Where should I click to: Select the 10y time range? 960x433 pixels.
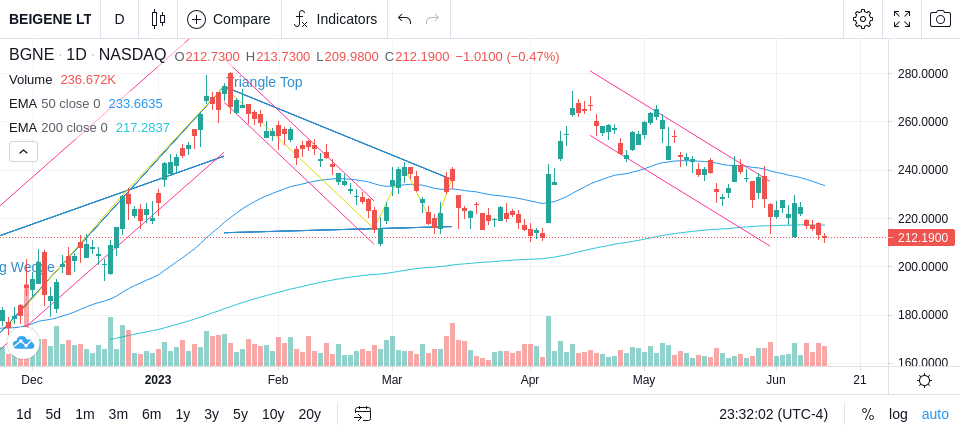(272, 415)
